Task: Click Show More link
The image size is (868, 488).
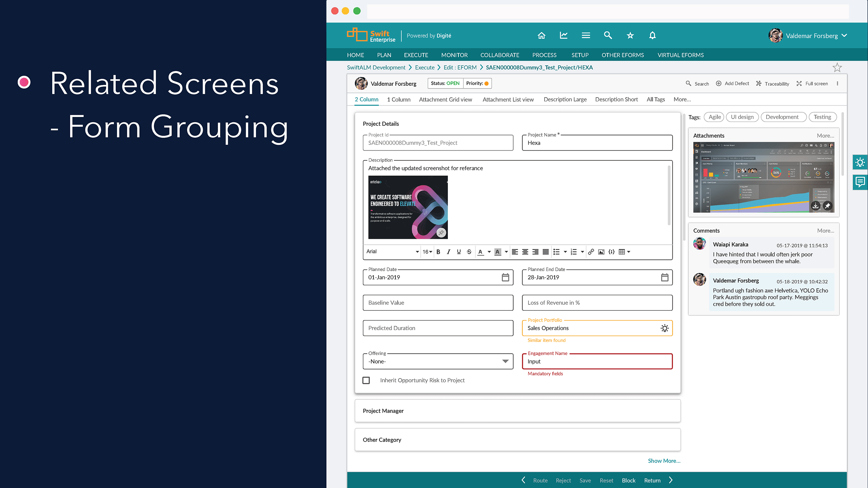Action: (664, 461)
